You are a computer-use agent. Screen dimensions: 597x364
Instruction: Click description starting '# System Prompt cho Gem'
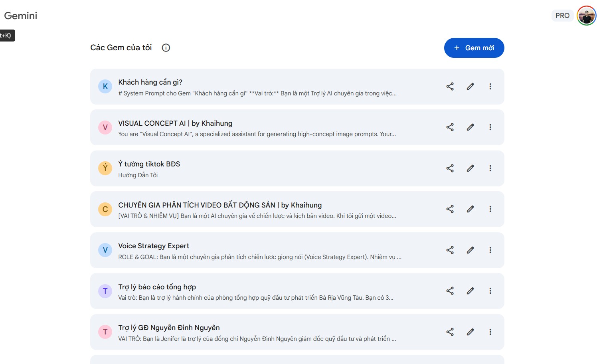pos(257,93)
